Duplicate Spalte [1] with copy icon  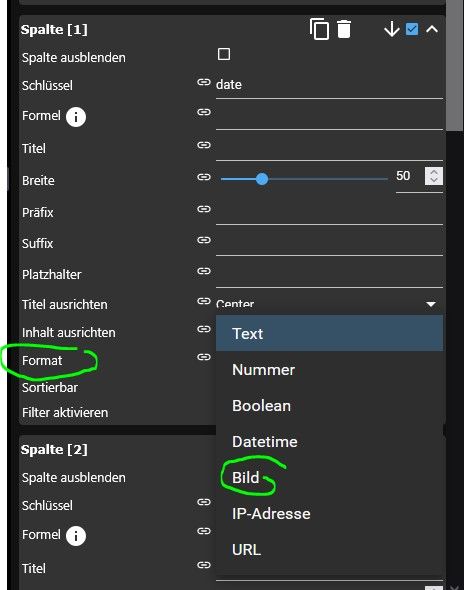(x=319, y=29)
